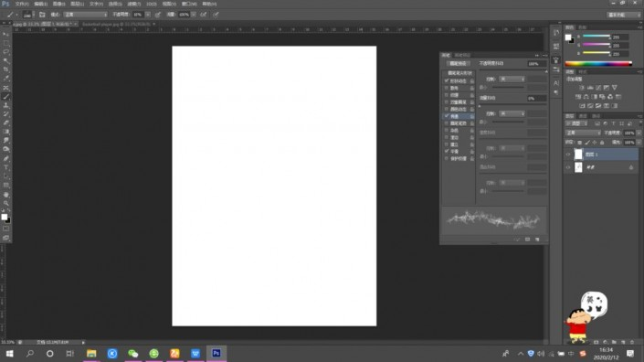The image size is (644, 362).
Task: Click the color spectrum ramp in Color panel
Action: (x=598, y=64)
